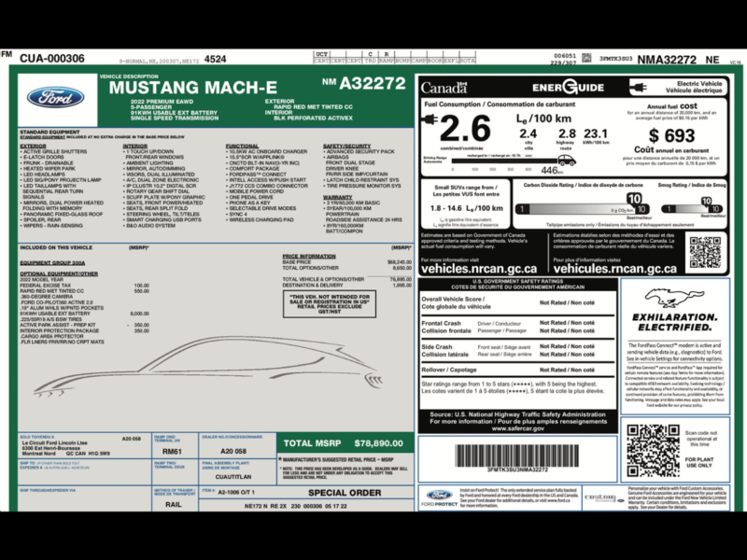Click the RAIL transport method
The width and height of the screenshot is (747, 560).
(x=174, y=505)
